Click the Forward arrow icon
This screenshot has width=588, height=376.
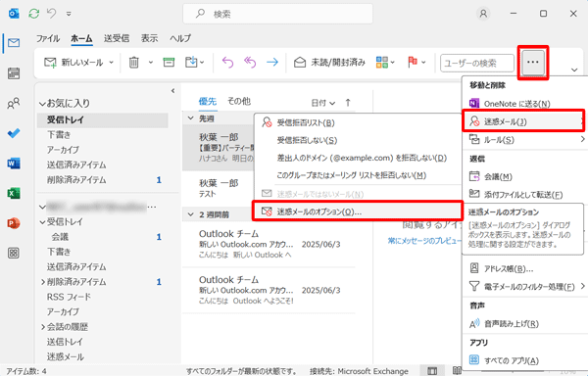(272, 62)
